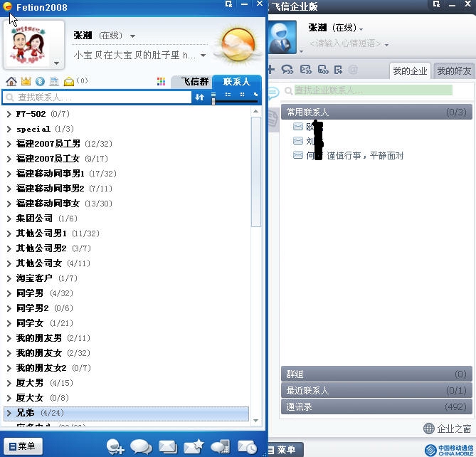This screenshot has height=457, width=476.
Task: Open the avatar dropdown arrow in Fetion2008
Action: coord(56,63)
